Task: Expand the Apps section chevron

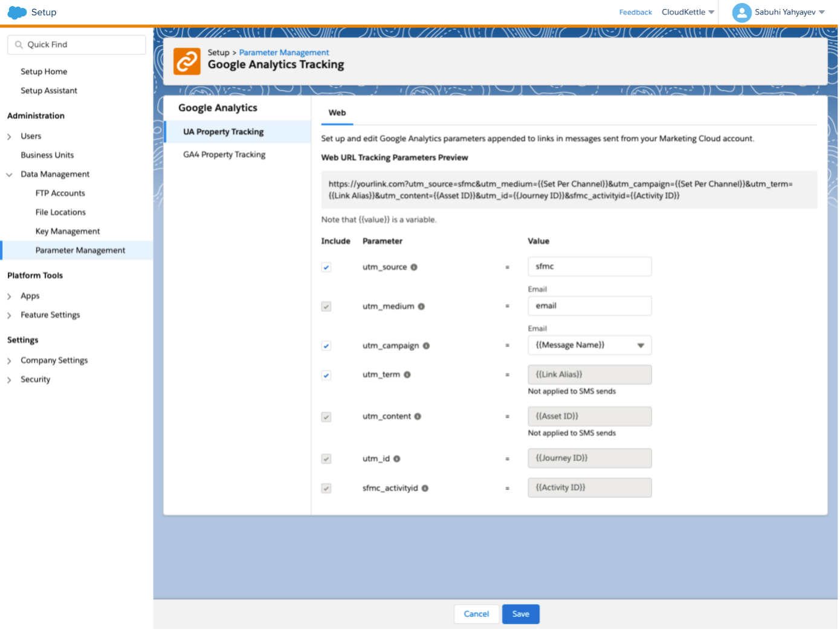Action: (9, 296)
